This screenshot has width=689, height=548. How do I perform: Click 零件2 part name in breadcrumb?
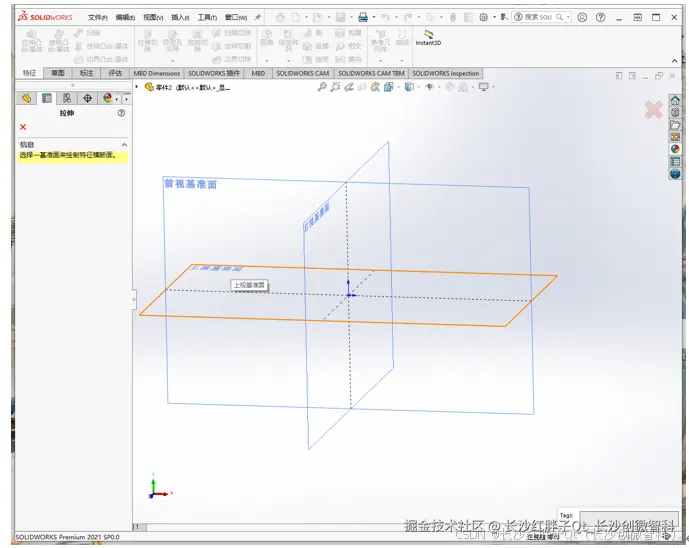point(163,87)
